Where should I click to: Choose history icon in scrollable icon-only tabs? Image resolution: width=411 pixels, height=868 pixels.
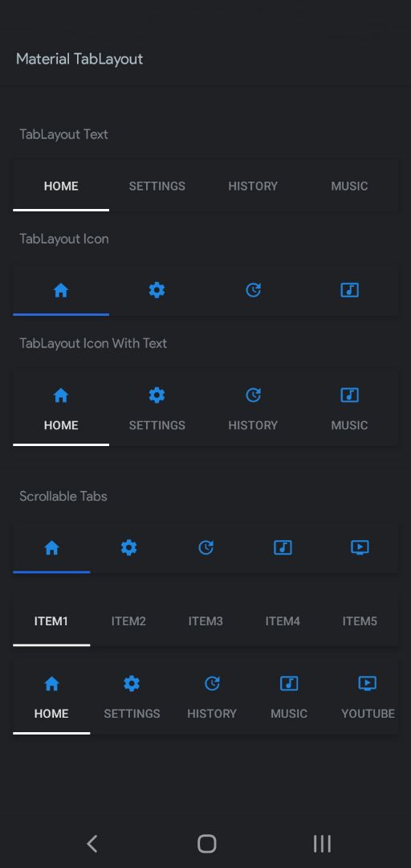tap(205, 548)
